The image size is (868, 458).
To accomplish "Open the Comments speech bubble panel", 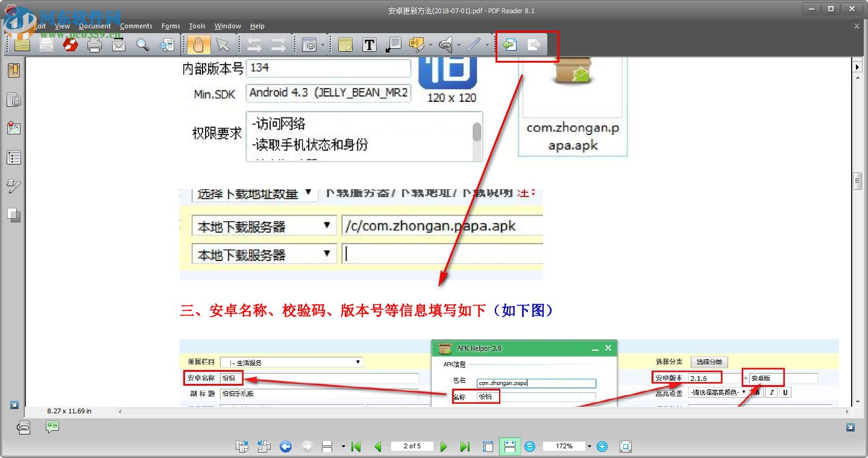I will (52, 427).
